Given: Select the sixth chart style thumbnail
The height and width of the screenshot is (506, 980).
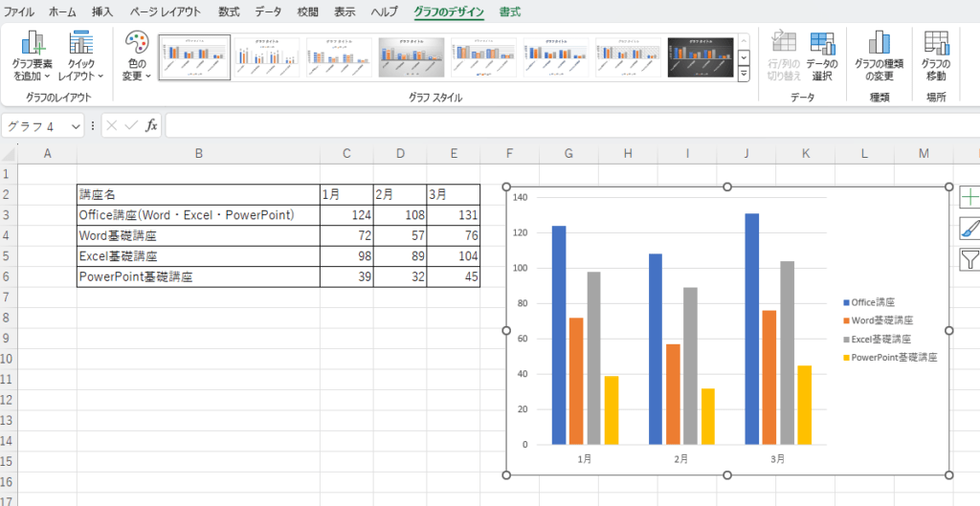Looking at the screenshot, I should pyautogui.click(x=556, y=57).
